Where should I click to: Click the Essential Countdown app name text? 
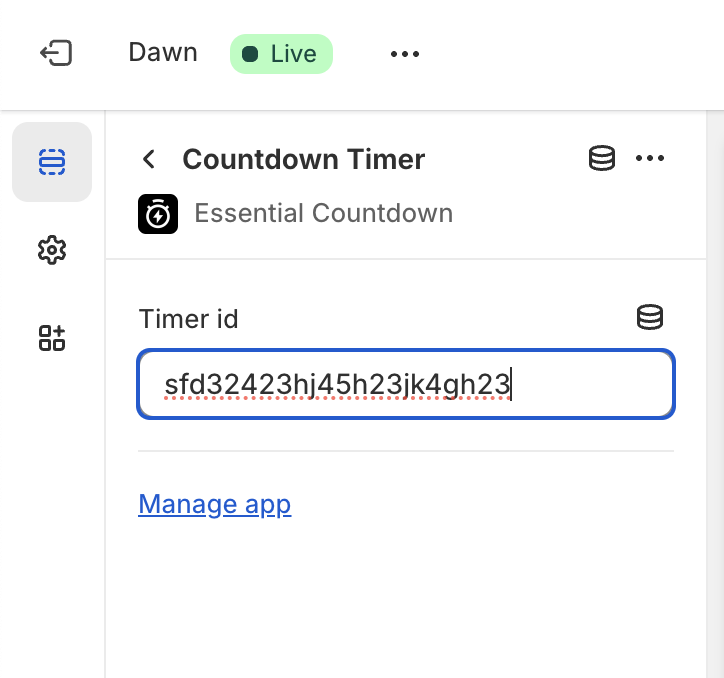pos(324,213)
